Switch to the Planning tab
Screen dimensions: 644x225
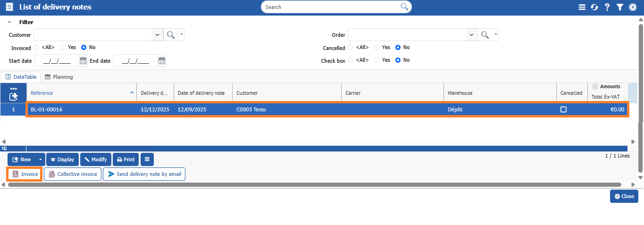59,77
